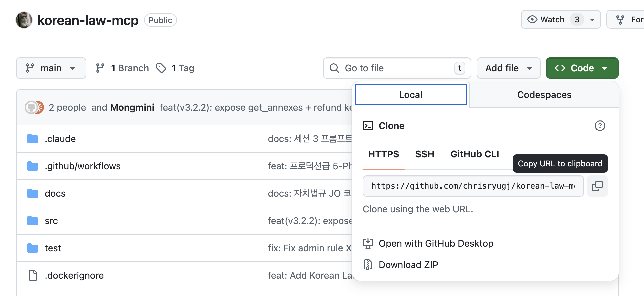Image resolution: width=644 pixels, height=296 pixels.
Task: Open the .dockerignore file
Action: (x=74, y=275)
